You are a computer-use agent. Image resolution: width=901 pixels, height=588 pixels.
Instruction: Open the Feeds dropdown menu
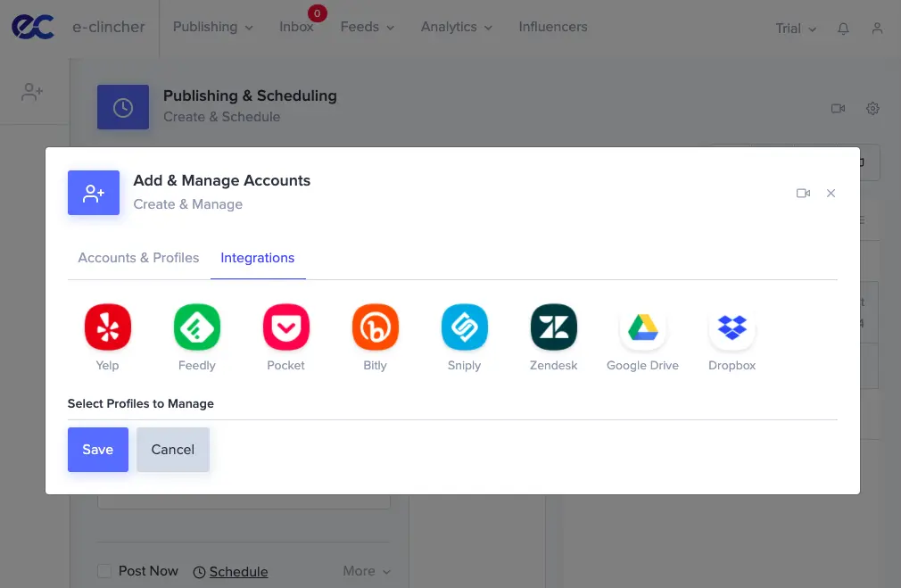pos(367,27)
